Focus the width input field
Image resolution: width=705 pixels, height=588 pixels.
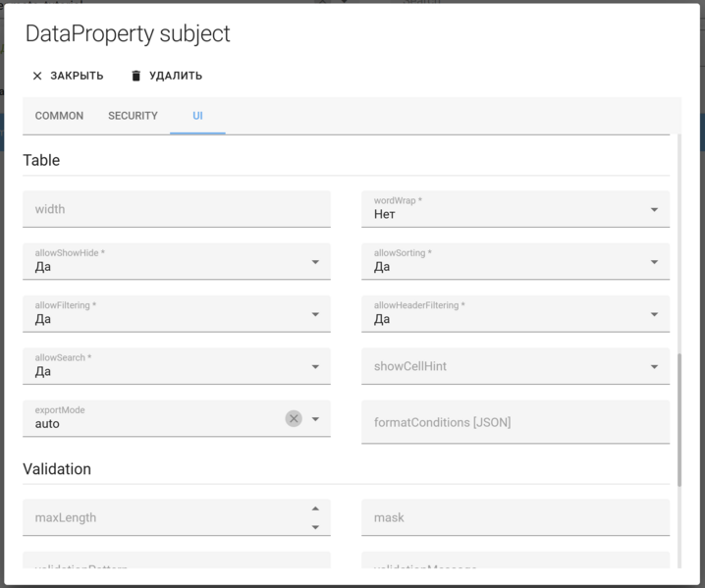(x=177, y=209)
